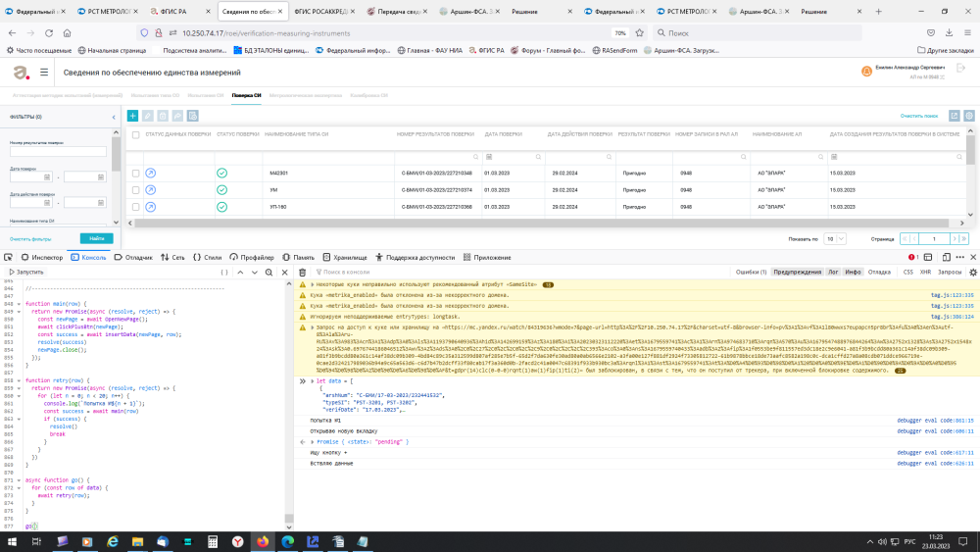Click the devtools element picker icon
Screen dimensions: 980x552
coord(9,257)
